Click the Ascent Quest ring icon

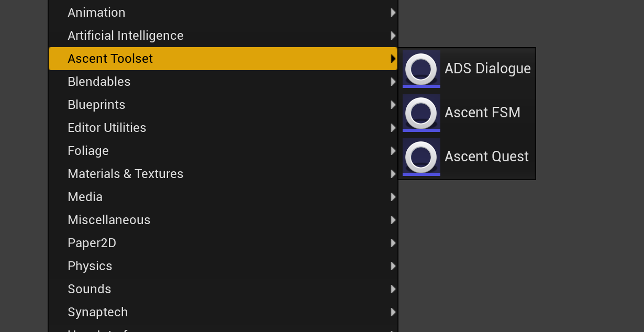(421, 157)
